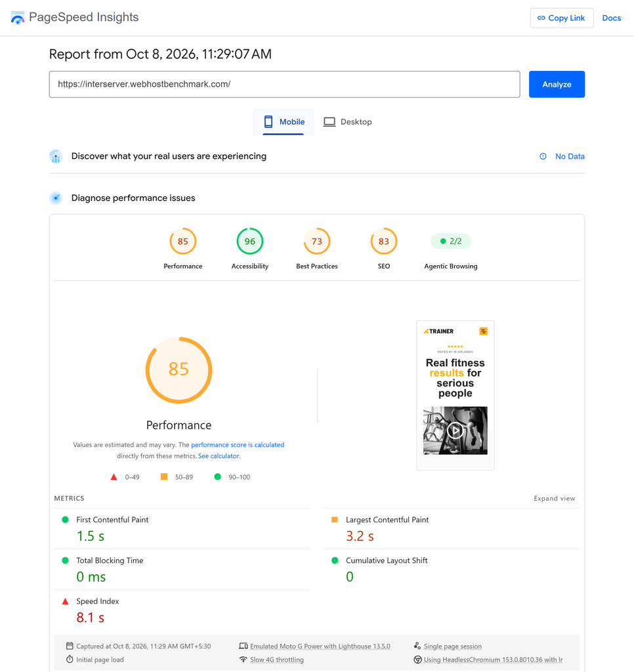Click the Agentic Browsing 2/2 badge

click(x=450, y=241)
